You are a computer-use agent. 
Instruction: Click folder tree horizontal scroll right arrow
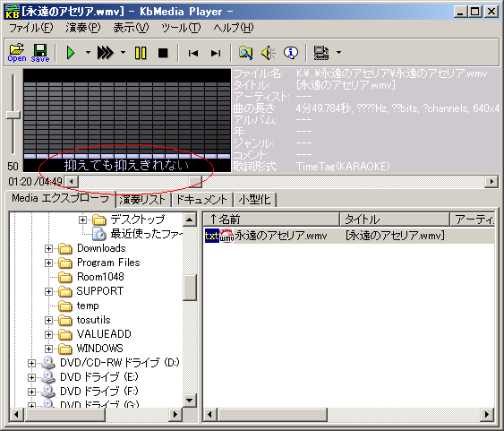coord(175,414)
